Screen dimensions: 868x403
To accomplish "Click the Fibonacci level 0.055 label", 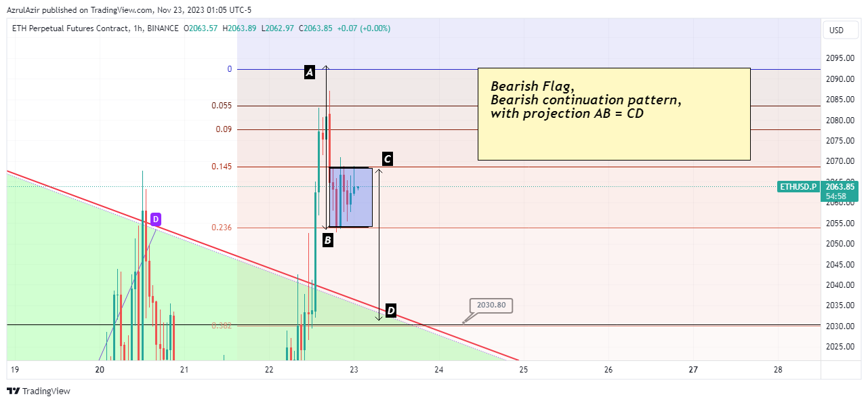I will coord(222,106).
